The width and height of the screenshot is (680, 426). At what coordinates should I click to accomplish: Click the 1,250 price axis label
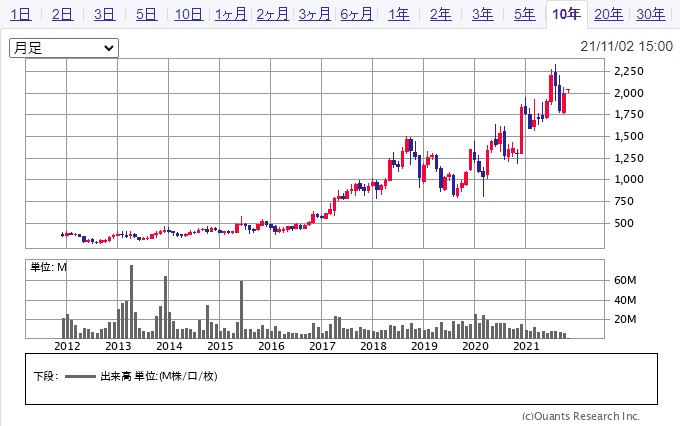pos(629,158)
